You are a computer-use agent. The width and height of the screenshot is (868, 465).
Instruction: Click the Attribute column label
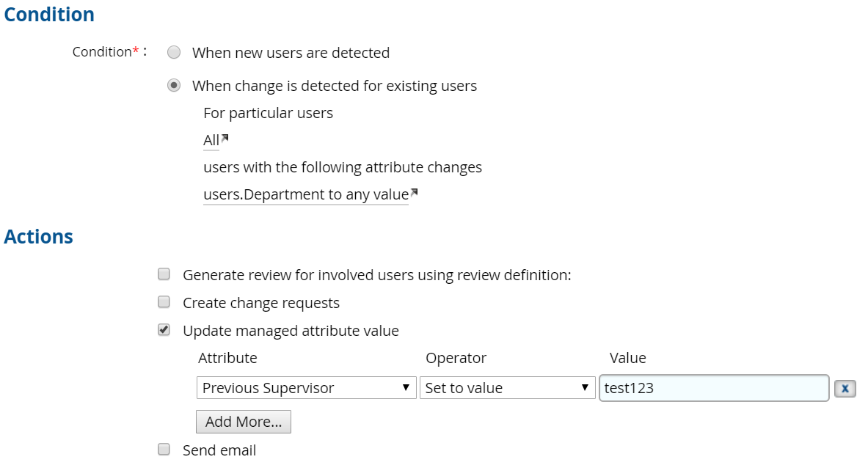[x=227, y=358]
